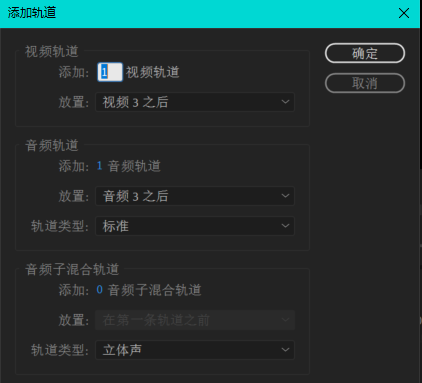Click the 轨道类型 label beside 标准
The image size is (422, 383).
60,226
